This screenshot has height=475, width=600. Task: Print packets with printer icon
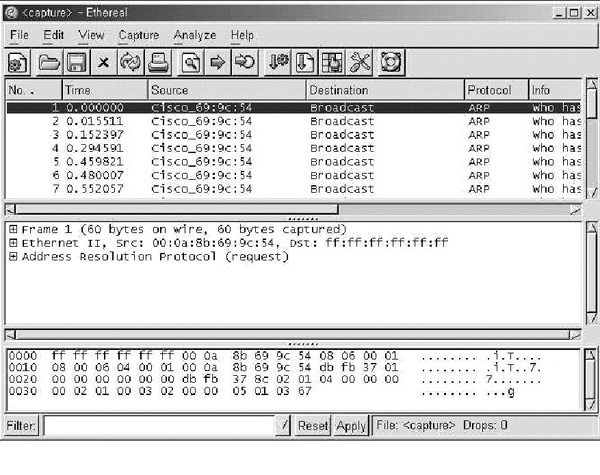click(158, 62)
